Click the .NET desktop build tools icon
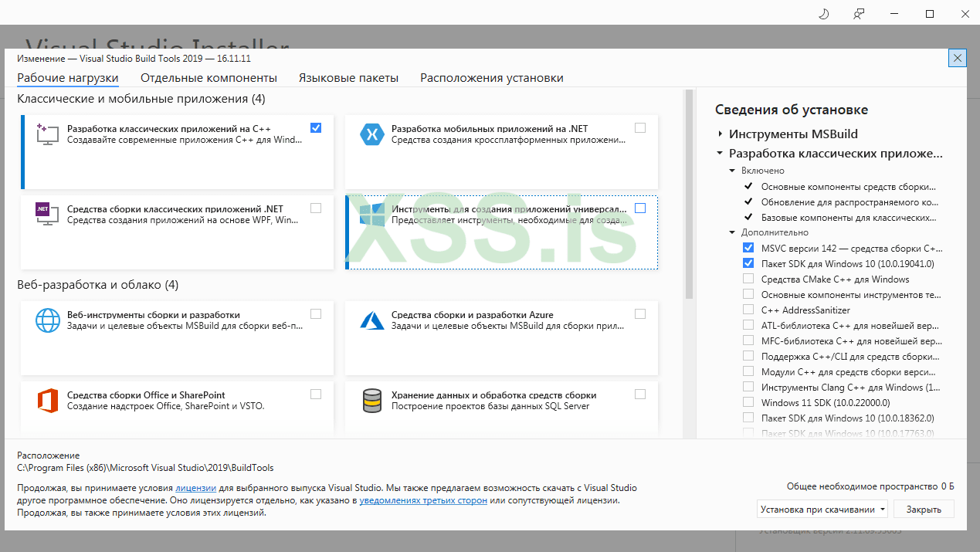Viewport: 980px width, 552px height. pyautogui.click(x=48, y=214)
